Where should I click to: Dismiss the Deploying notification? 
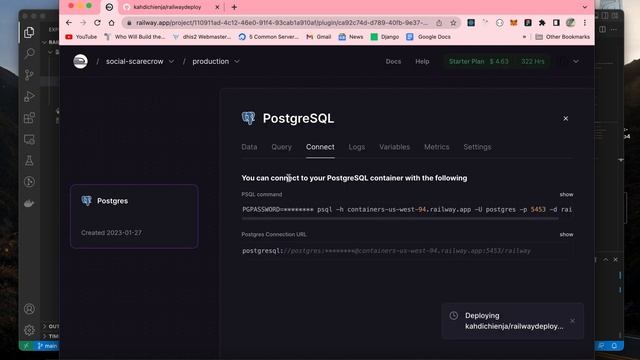click(x=572, y=321)
